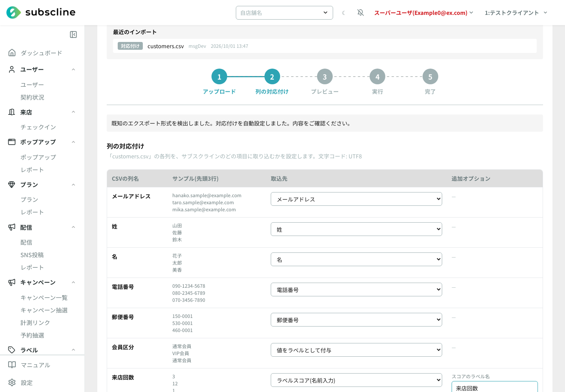Click the user person icon
This screenshot has height=392, width=565.
pyautogui.click(x=12, y=69)
